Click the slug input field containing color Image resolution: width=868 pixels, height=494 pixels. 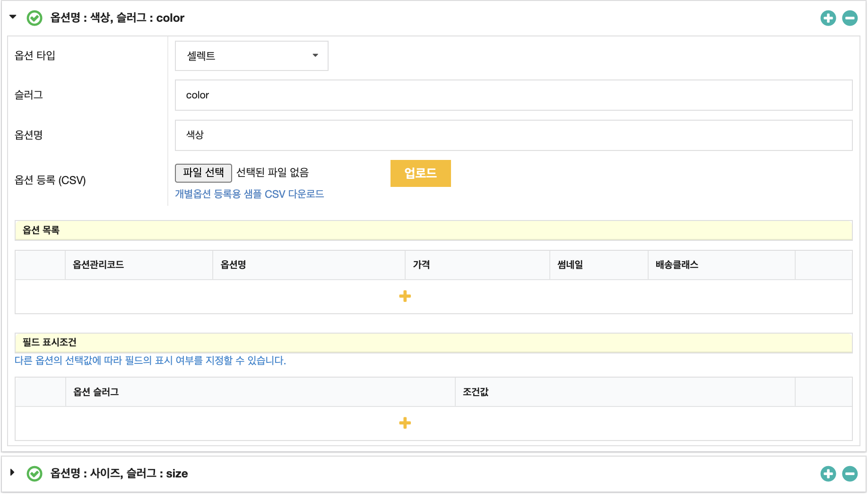[x=513, y=95]
